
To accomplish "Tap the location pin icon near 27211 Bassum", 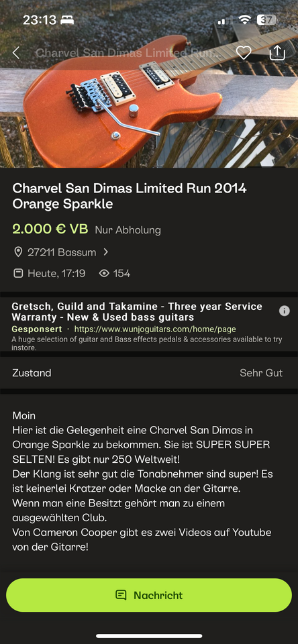I will (x=18, y=252).
